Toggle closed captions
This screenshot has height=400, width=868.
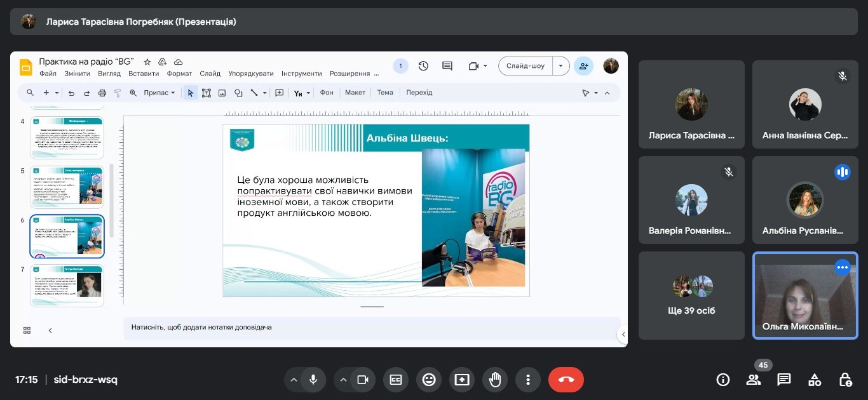click(396, 380)
